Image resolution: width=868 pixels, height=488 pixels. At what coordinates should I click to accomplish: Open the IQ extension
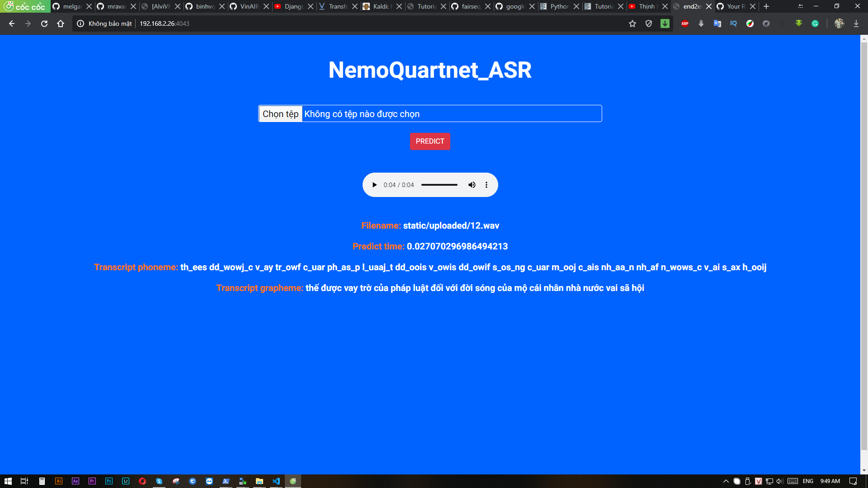click(x=734, y=23)
